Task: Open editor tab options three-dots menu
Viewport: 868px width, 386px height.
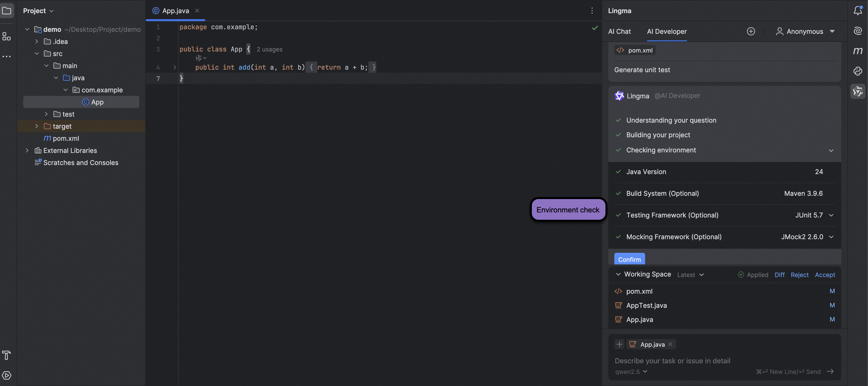Action: pos(592,11)
